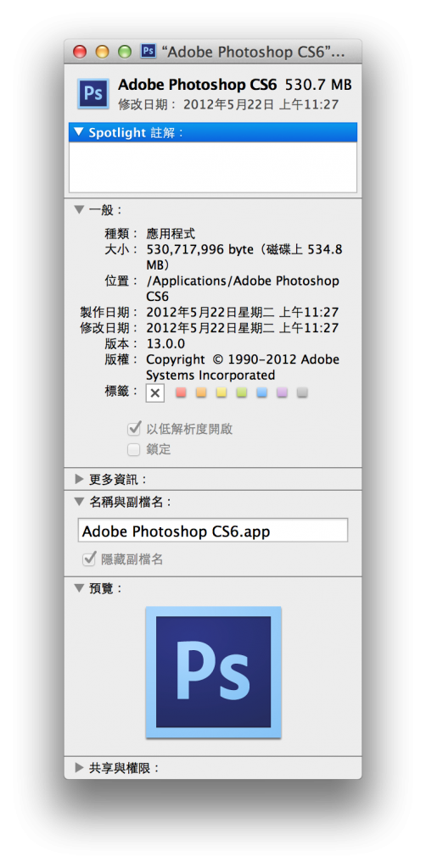426x868 pixels.
Task: Select the gray label color
Action: point(302,392)
